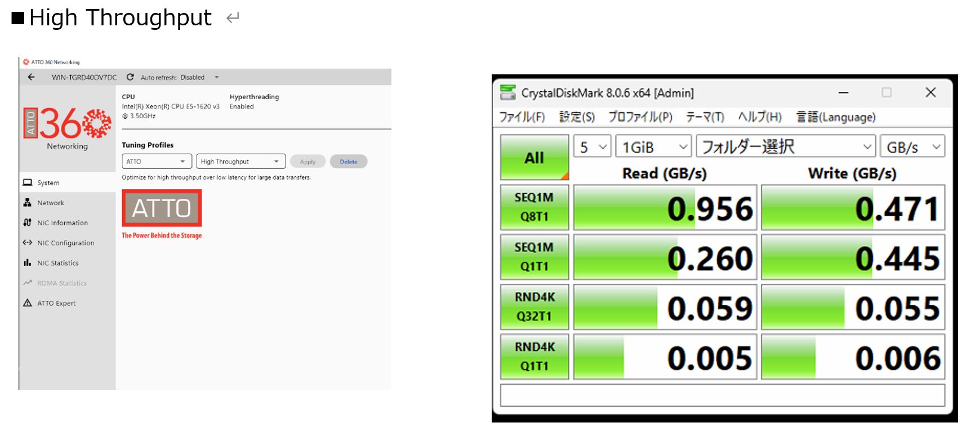Viewport: 980px width, 427px height.
Task: Click the 0.260 read result
Action: click(x=665, y=257)
